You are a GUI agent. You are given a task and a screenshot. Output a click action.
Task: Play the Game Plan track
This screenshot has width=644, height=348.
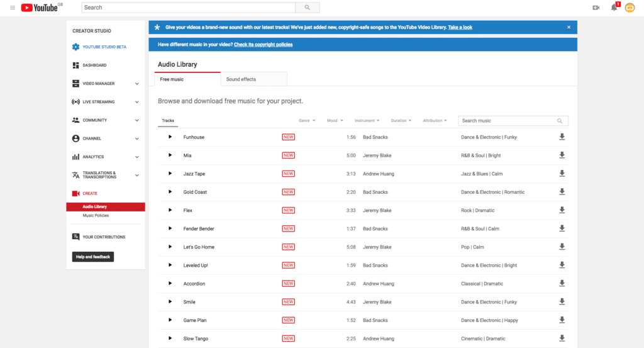click(x=170, y=320)
